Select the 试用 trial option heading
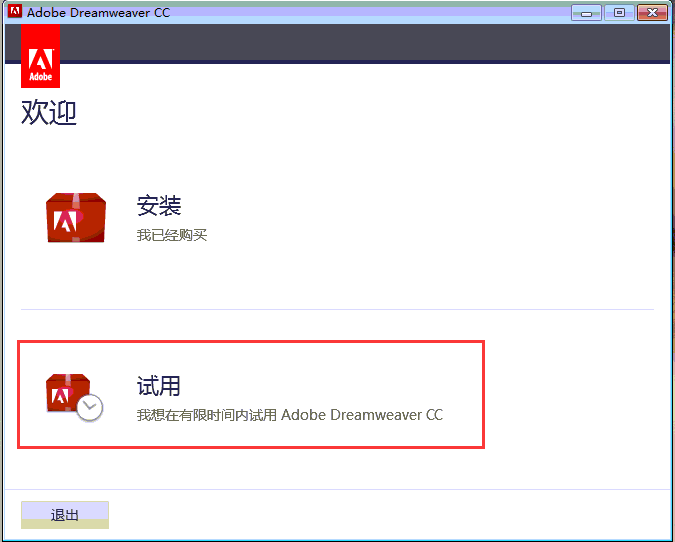The width and height of the screenshot is (675, 542). click(158, 385)
